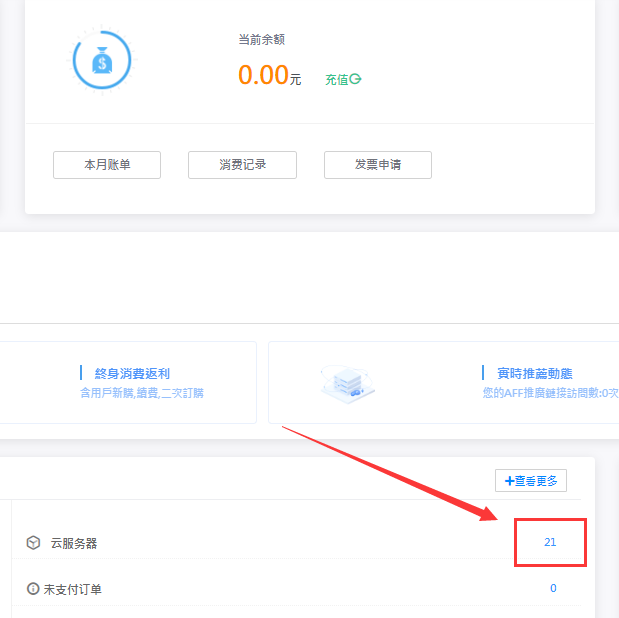
Task: Click the money bag balance icon
Action: pyautogui.click(x=102, y=60)
